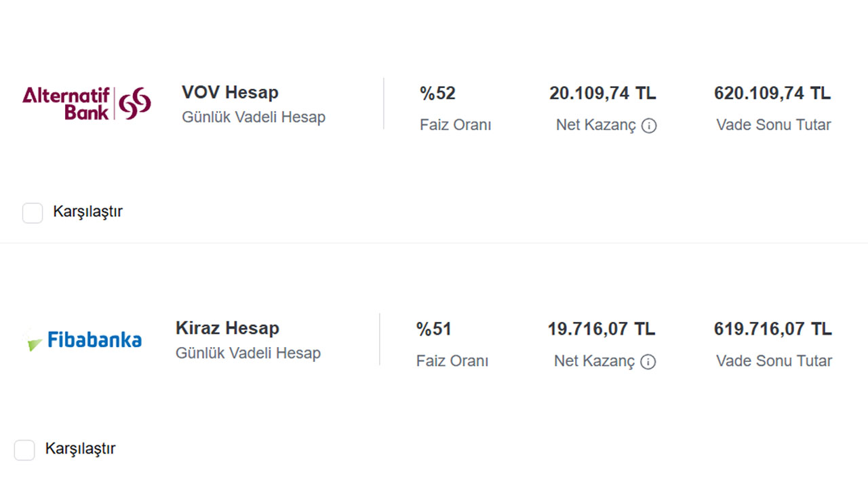
Task: Click Günlük Vadeli Hesap under VOV Hesap
Action: pyautogui.click(x=254, y=117)
